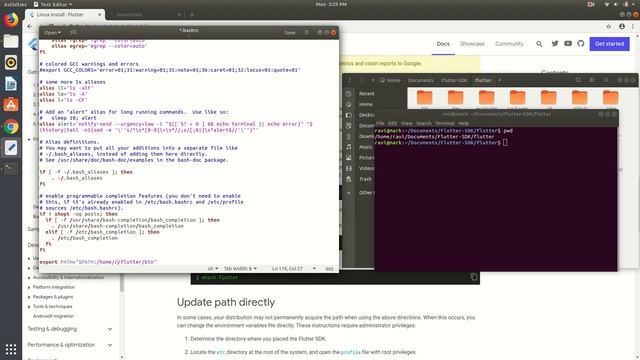Image resolution: width=640 pixels, height=360 pixels.
Task: Expand Testing & debugging sidebar section
Action: point(70,329)
